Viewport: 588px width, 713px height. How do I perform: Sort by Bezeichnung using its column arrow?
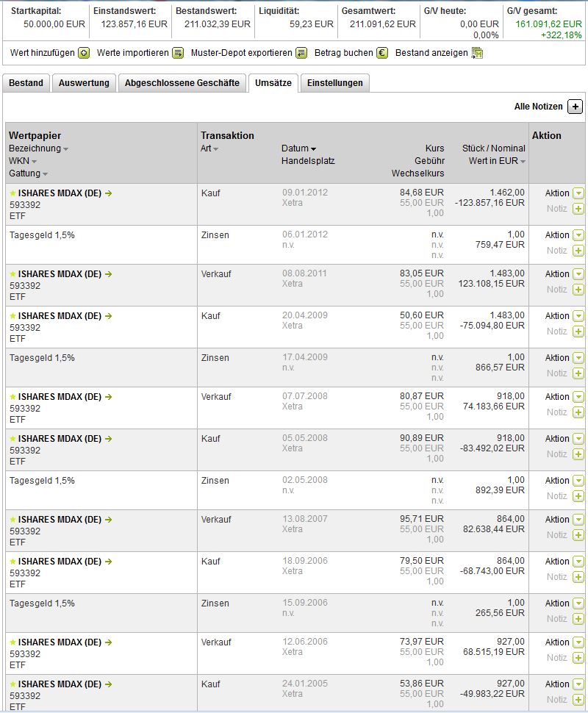pyautogui.click(x=65, y=149)
